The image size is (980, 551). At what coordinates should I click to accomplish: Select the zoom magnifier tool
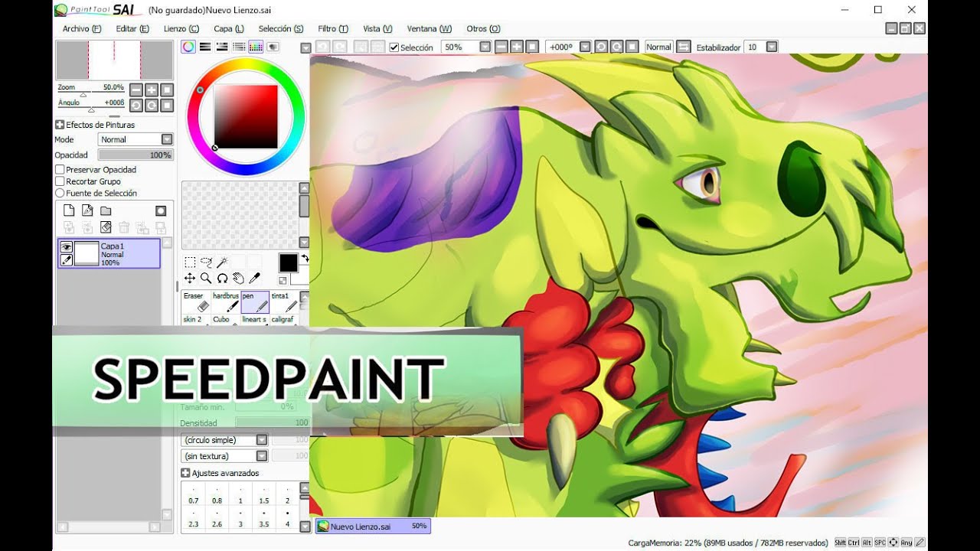[x=206, y=279]
